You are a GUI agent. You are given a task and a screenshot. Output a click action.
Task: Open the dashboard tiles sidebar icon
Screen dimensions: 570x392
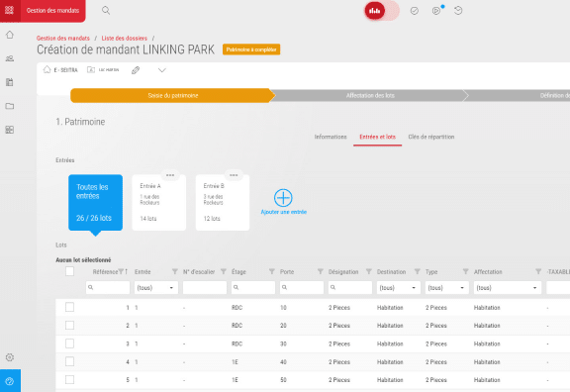[10, 130]
